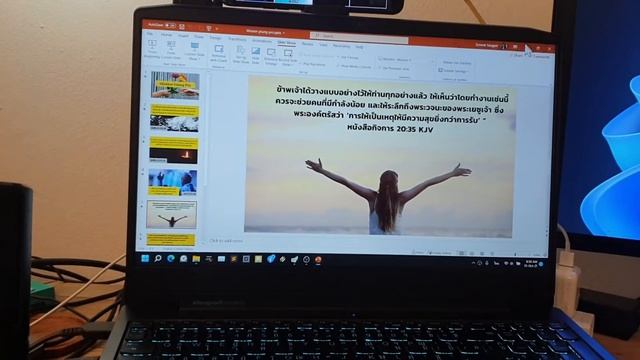Click the Share button
This screenshot has height=360, width=640.
click(518, 55)
